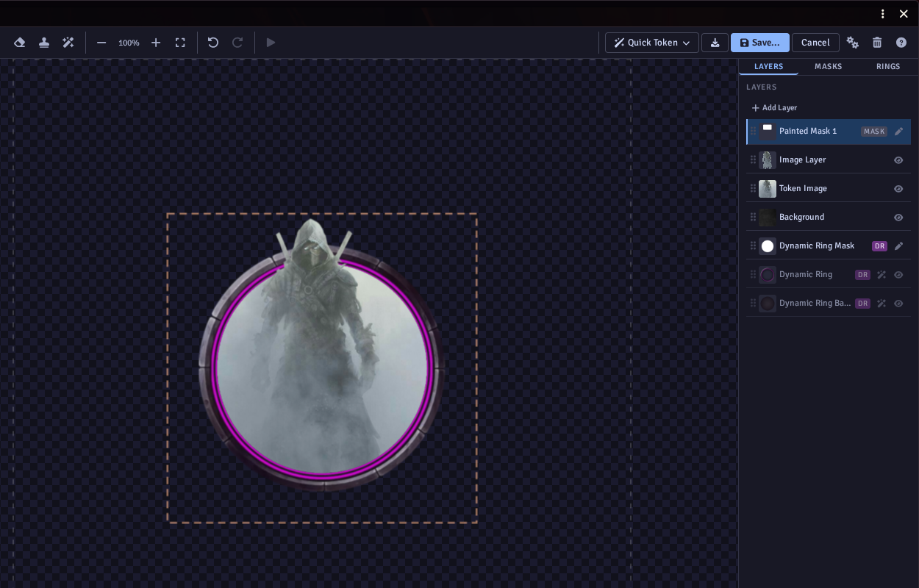Grab the drag handle of Background layer

pos(753,218)
